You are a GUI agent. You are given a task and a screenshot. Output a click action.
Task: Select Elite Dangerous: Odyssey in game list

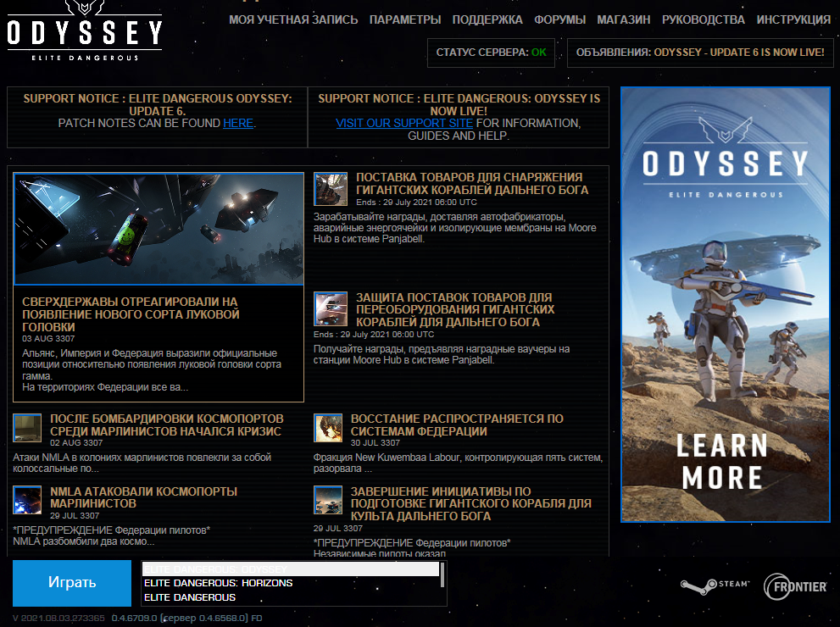[x=291, y=569]
